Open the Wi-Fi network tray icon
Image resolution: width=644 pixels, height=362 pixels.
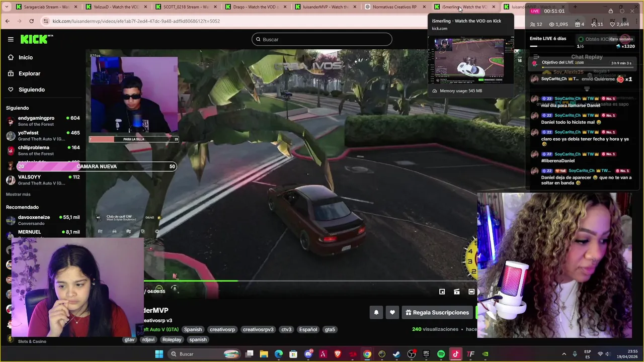(x=600, y=354)
